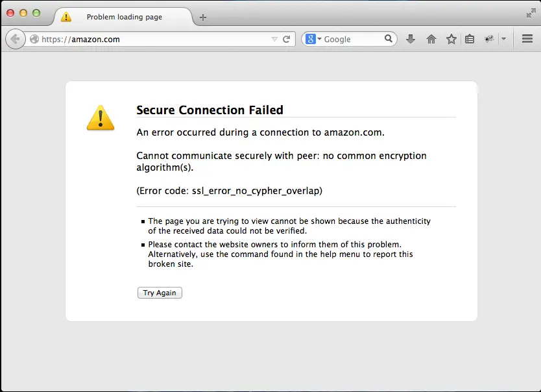
Task: Open the bookmarks sidebar icon
Action: pyautogui.click(x=469, y=39)
